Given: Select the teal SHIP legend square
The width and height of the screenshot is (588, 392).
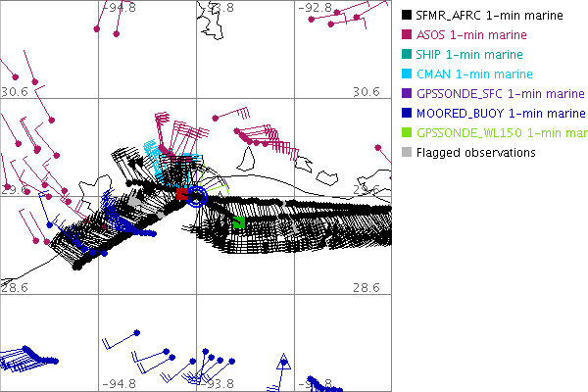Looking at the screenshot, I should [406, 54].
